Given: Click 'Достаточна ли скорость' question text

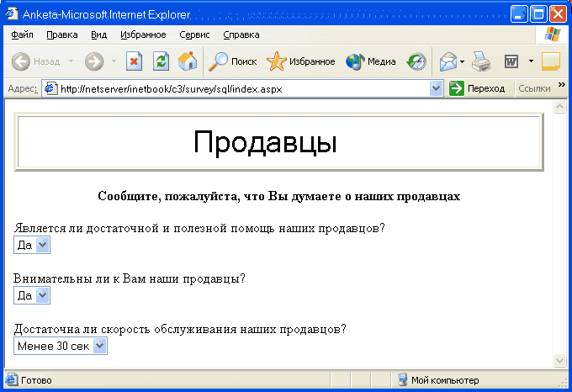Looking at the screenshot, I should [180, 329].
